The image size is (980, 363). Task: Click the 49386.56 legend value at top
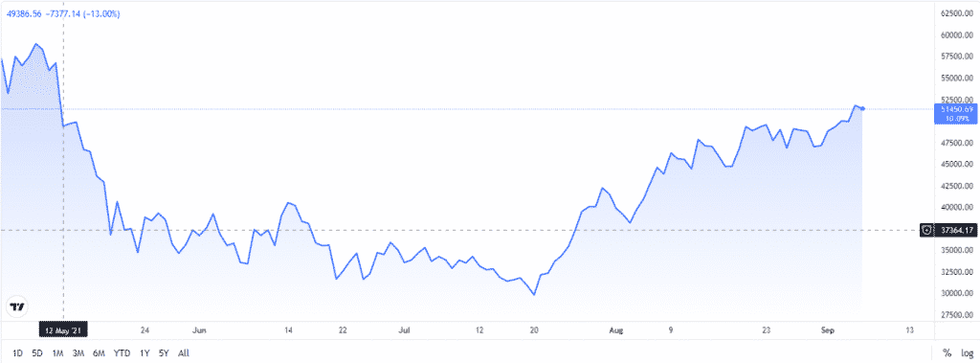pyautogui.click(x=24, y=13)
